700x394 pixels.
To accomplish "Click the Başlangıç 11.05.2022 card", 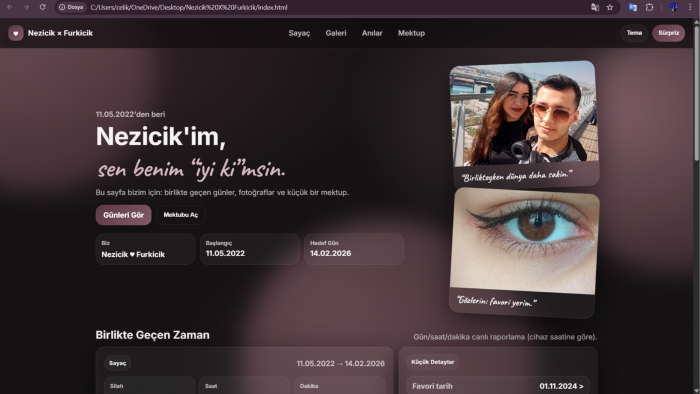I will coord(250,249).
